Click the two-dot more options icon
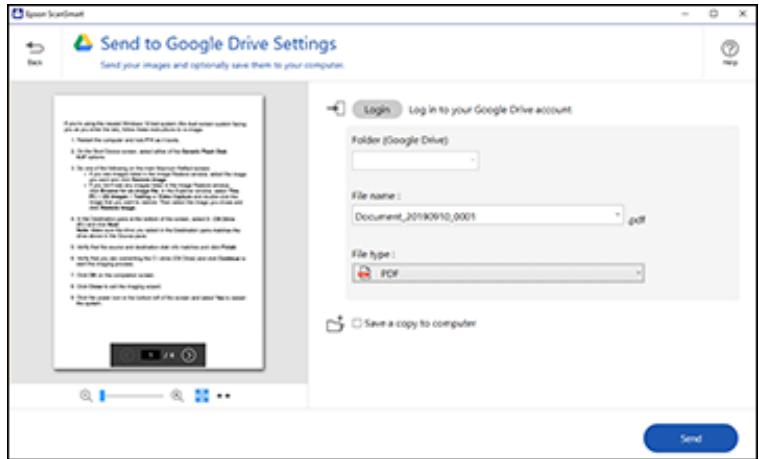The height and width of the screenshot is (459, 759). (x=223, y=396)
